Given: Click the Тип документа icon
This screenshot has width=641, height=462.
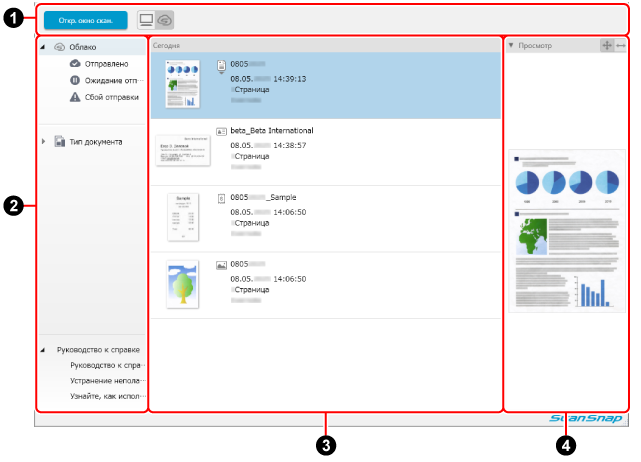Looking at the screenshot, I should [x=60, y=141].
